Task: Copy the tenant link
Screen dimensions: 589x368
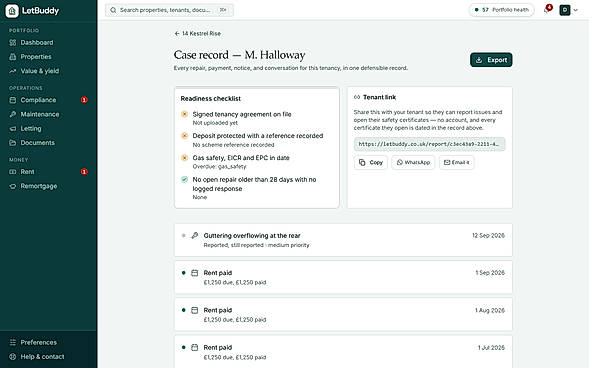Action: (x=371, y=162)
